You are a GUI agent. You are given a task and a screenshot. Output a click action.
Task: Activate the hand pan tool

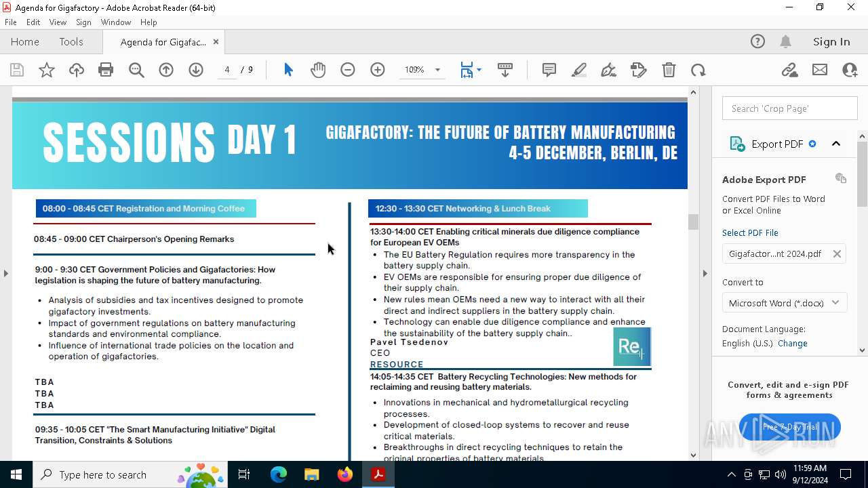(x=318, y=70)
